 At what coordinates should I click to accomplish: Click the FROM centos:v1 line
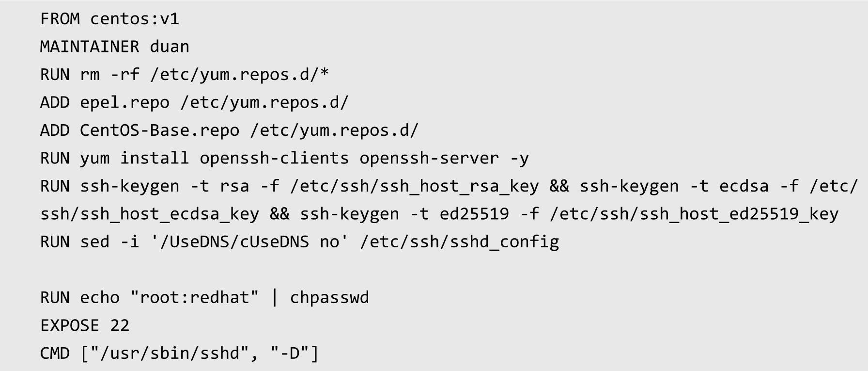[110, 19]
